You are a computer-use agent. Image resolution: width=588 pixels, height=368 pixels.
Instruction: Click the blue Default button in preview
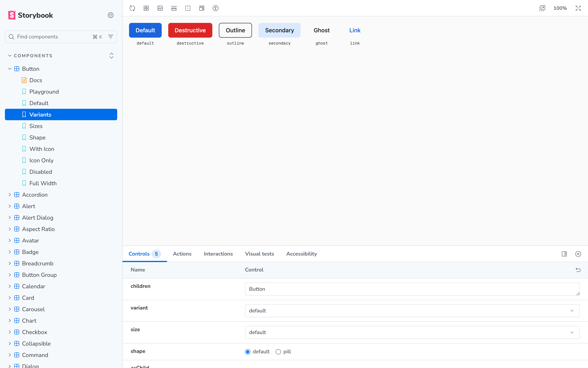point(145,30)
